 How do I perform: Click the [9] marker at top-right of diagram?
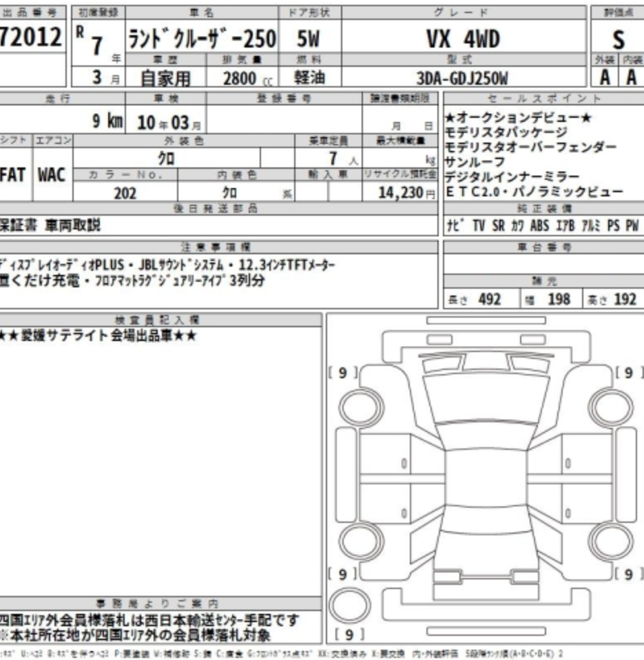click(627, 372)
